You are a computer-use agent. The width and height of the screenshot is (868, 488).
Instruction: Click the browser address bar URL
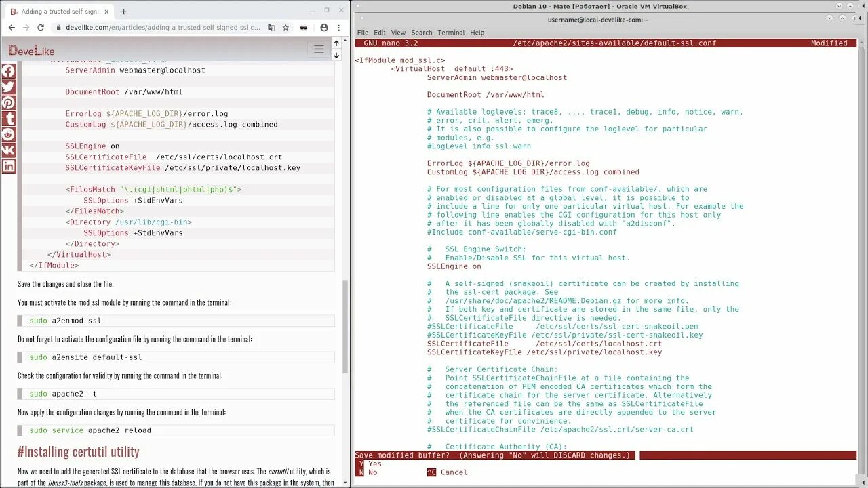point(163,28)
